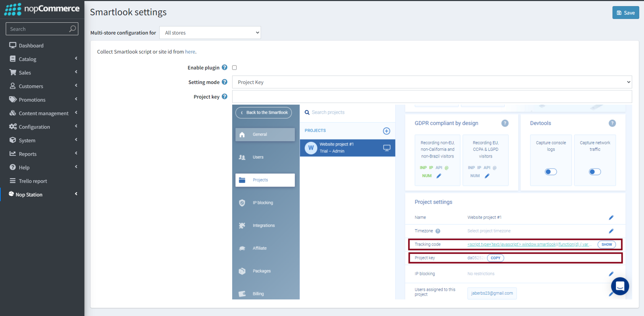This screenshot has width=644, height=316.
Task: Open the Setting mode dropdown
Action: (432, 82)
